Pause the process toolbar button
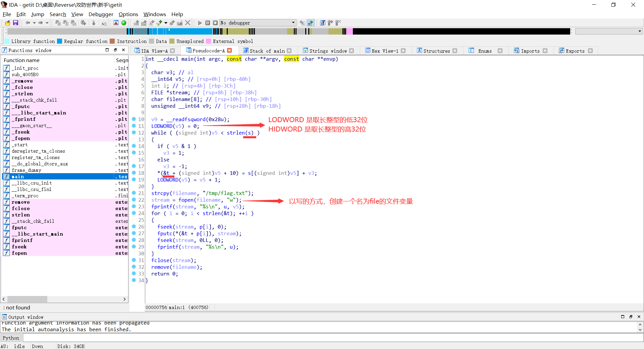644x349 pixels. point(208,23)
